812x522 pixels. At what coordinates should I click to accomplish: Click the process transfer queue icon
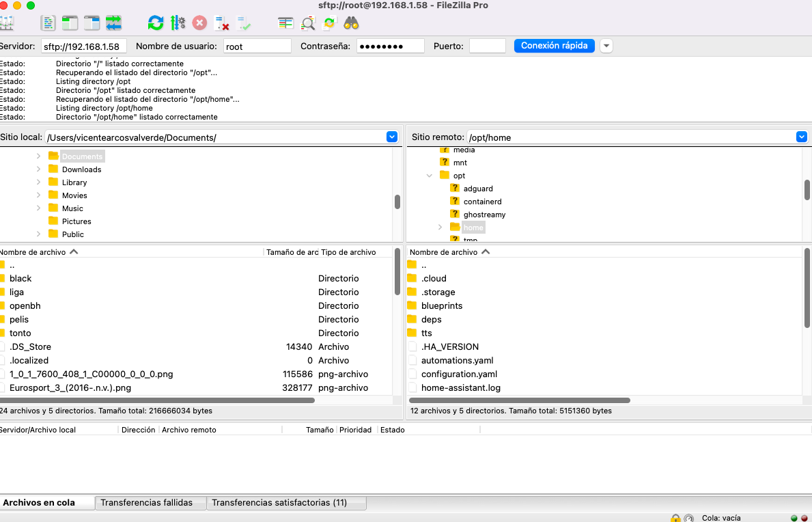(178, 23)
